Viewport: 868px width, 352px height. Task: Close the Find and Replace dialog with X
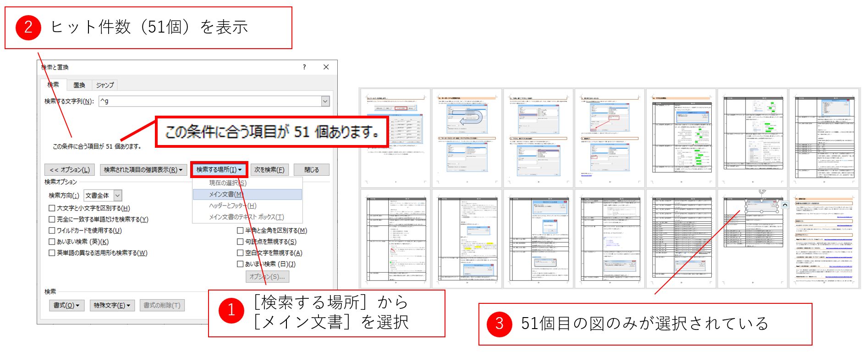pos(326,67)
